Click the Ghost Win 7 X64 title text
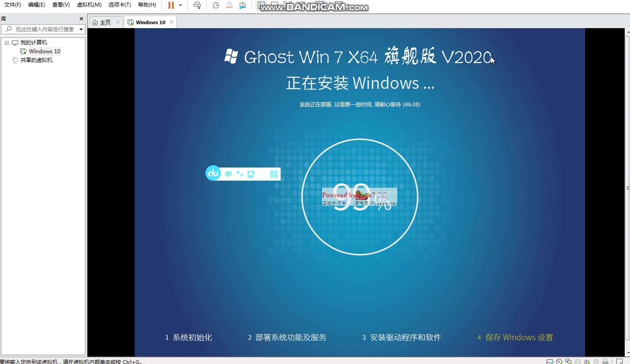 (x=368, y=57)
